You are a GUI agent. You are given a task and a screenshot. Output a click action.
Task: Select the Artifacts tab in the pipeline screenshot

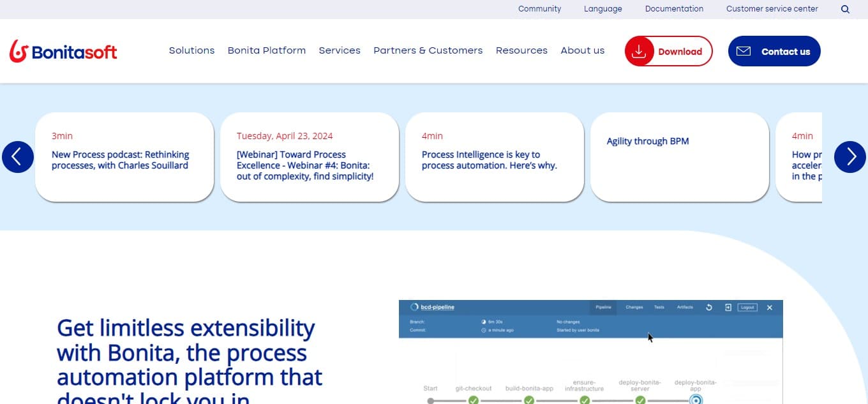click(685, 307)
